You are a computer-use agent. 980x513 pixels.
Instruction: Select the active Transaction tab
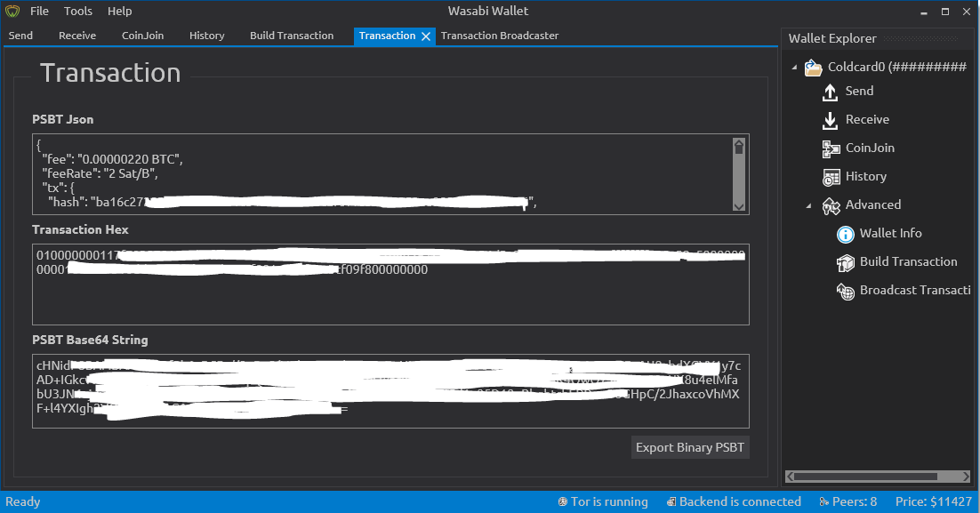pos(388,36)
